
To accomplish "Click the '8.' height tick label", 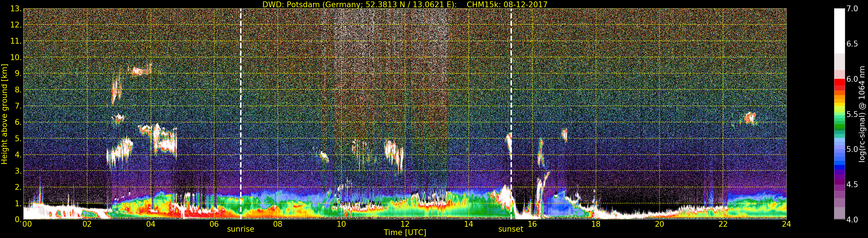I will coord(18,90).
